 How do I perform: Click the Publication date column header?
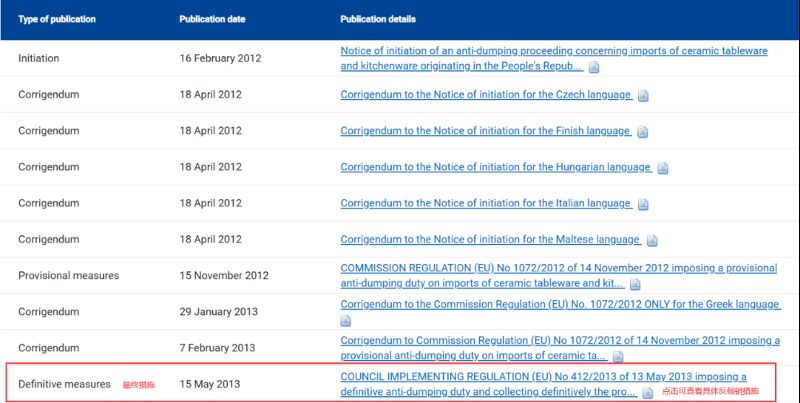tap(212, 19)
